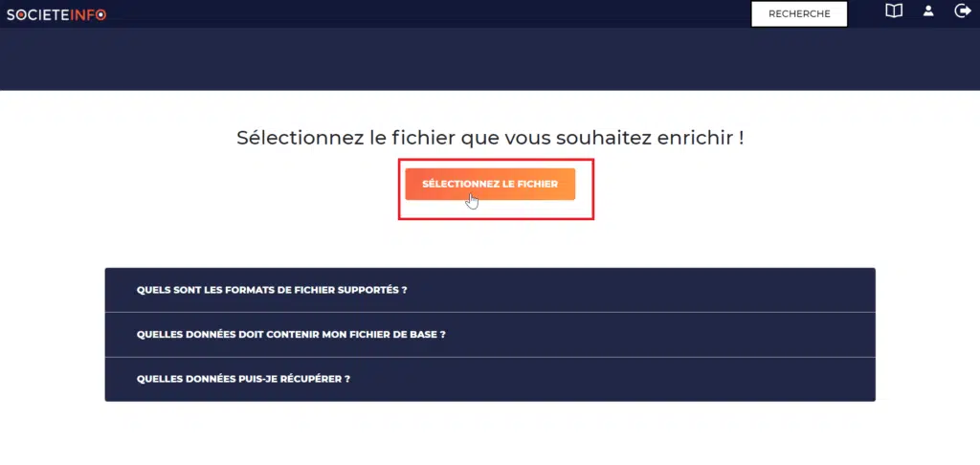The width and height of the screenshot is (980, 465).
Task: Open the user account profile icon
Action: pyautogui.click(x=928, y=11)
